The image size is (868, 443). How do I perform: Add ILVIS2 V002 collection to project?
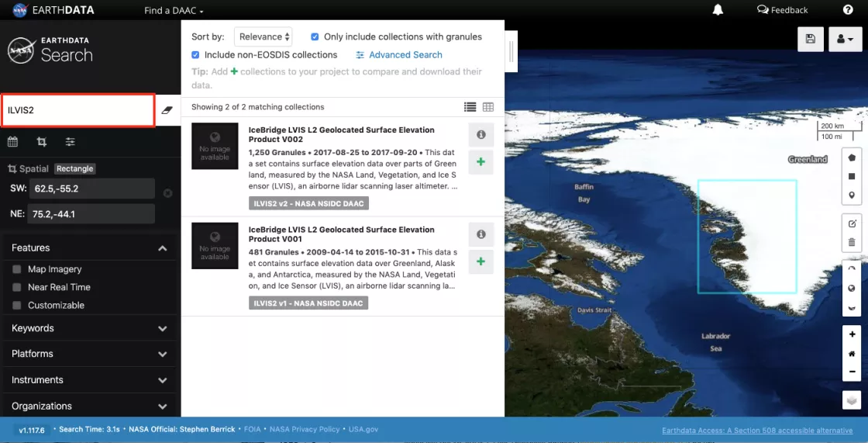pos(480,162)
